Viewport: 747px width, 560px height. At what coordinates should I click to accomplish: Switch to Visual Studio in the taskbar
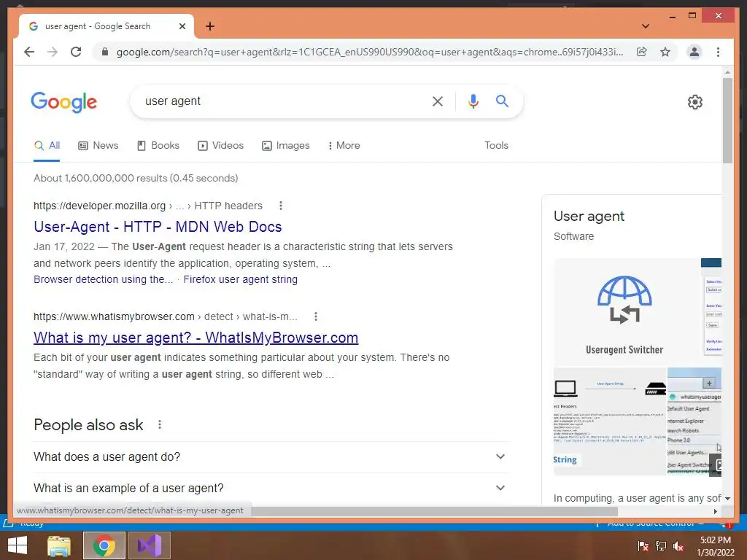[x=149, y=545]
